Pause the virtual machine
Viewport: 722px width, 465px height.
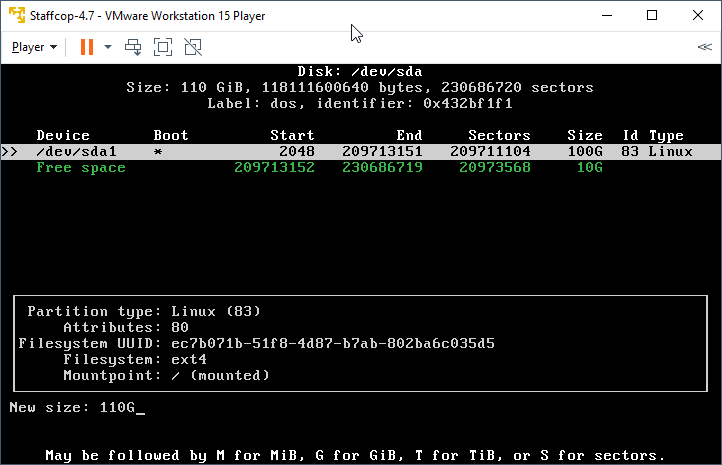[86, 47]
